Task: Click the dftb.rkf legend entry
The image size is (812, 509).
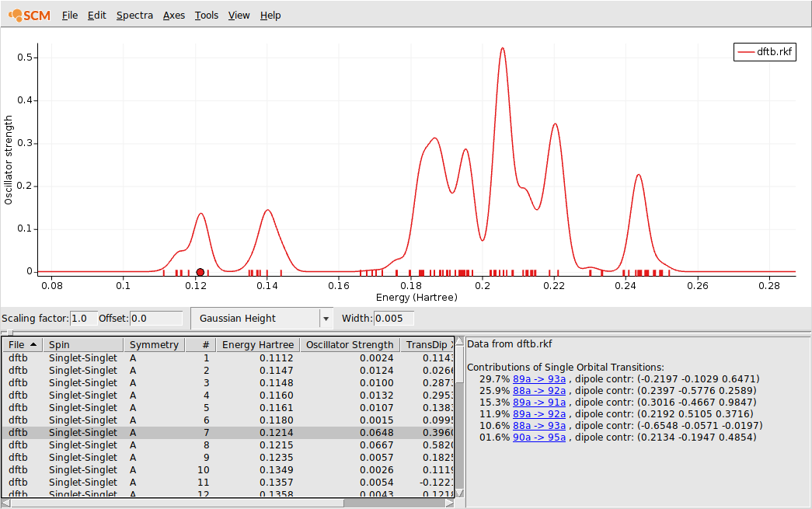Action: click(765, 51)
